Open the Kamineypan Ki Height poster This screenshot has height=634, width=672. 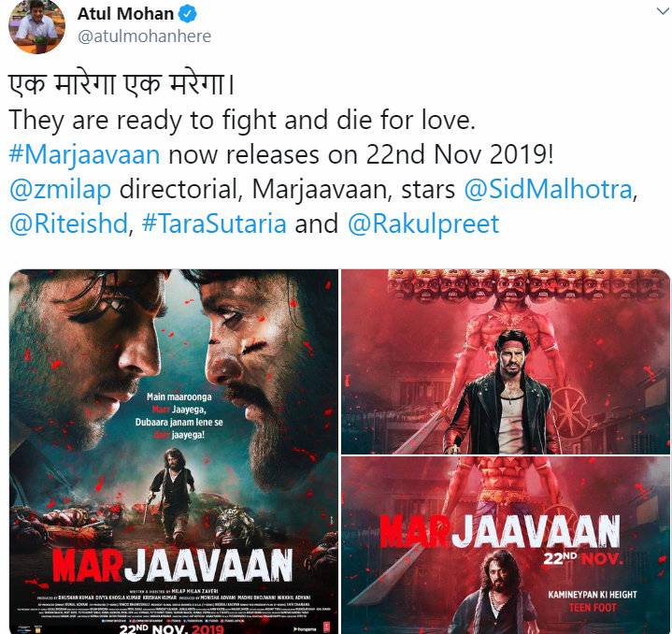(506, 545)
